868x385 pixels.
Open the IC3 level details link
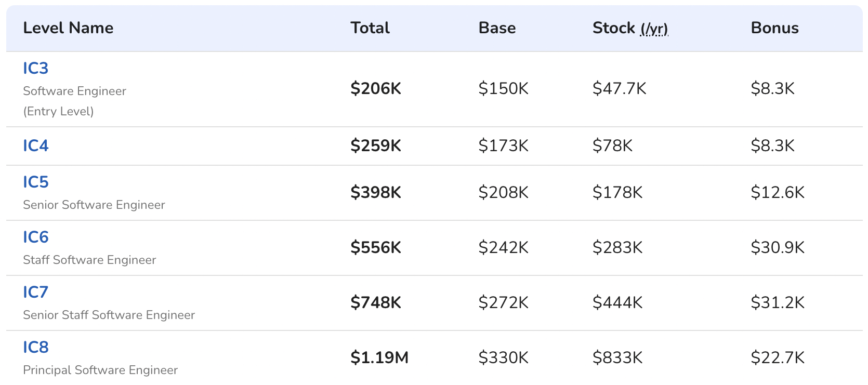[x=35, y=68]
